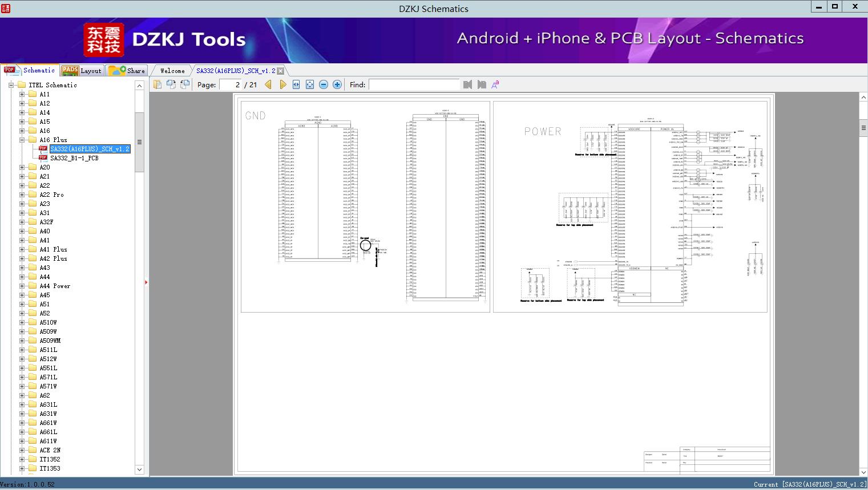
Task: Select the A661W folder
Action: click(x=48, y=423)
